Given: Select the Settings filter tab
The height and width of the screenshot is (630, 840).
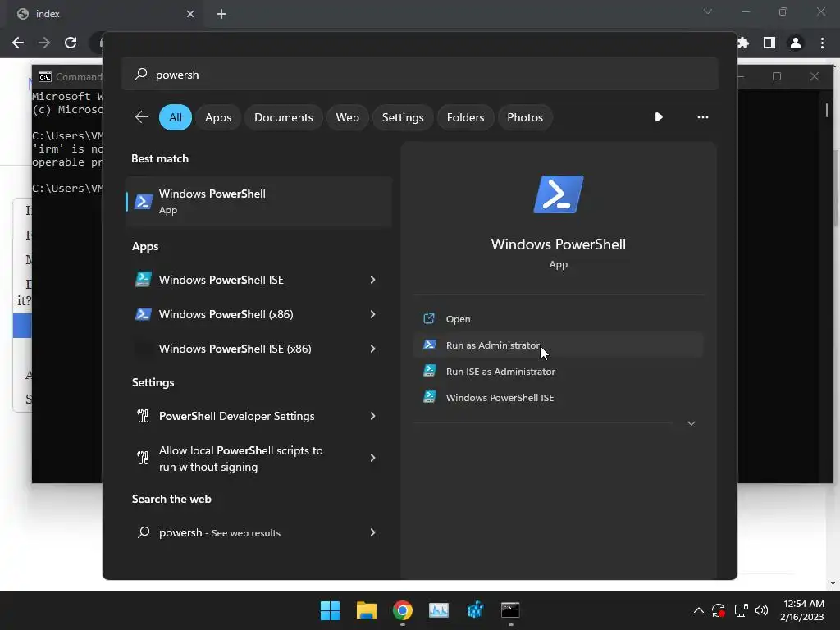Looking at the screenshot, I should click(x=402, y=116).
